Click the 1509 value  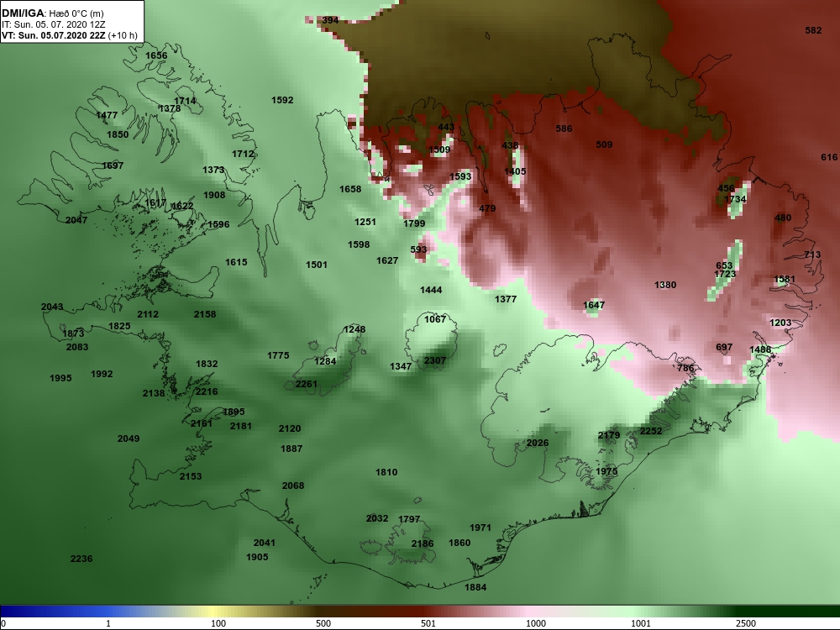pyautogui.click(x=439, y=150)
